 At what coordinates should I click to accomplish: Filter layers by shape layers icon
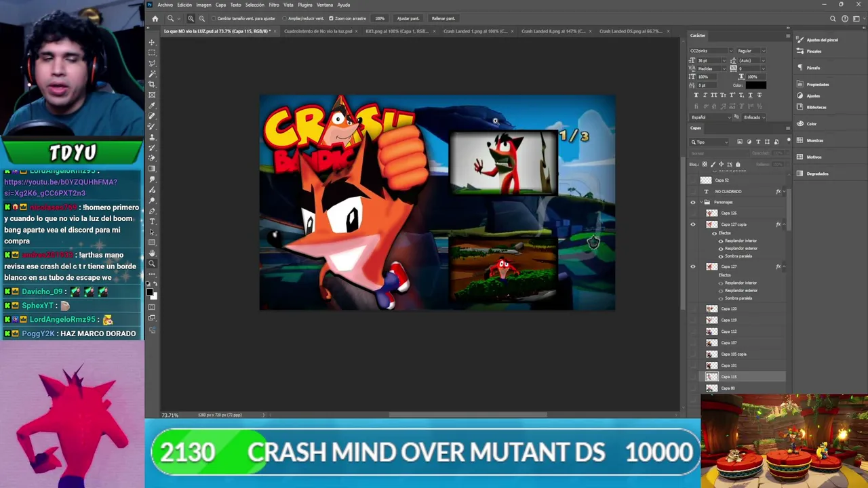(766, 142)
